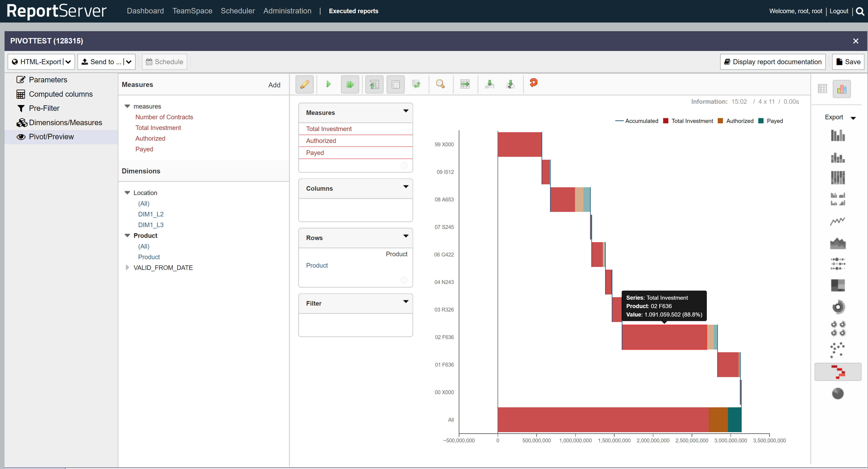
Task: Open the Send to... dropdown menu
Action: click(129, 62)
